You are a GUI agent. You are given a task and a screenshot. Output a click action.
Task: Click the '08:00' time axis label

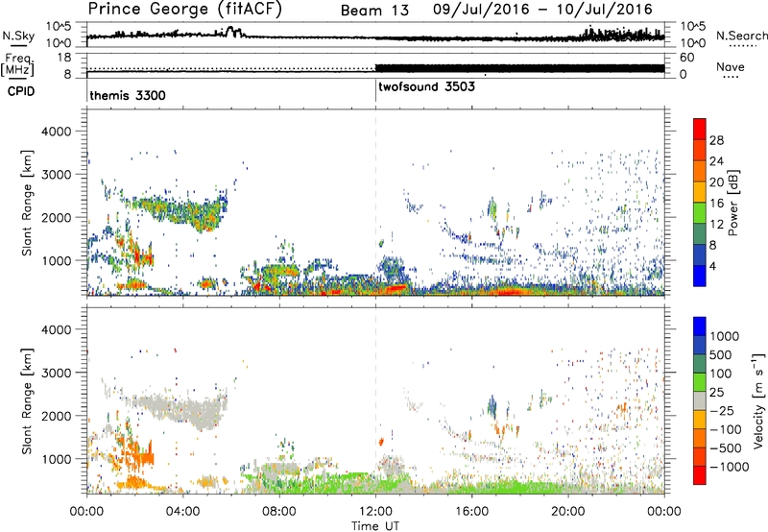(279, 512)
